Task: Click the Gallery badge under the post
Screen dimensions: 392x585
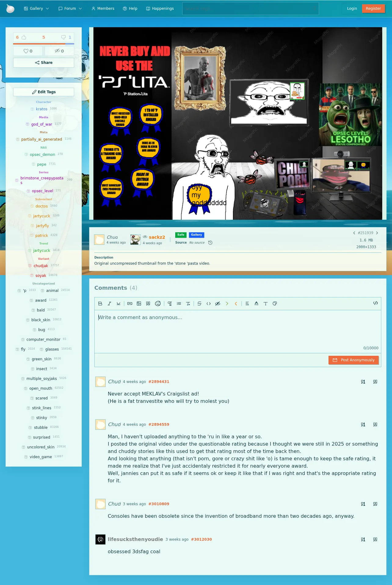Action: [x=196, y=235]
